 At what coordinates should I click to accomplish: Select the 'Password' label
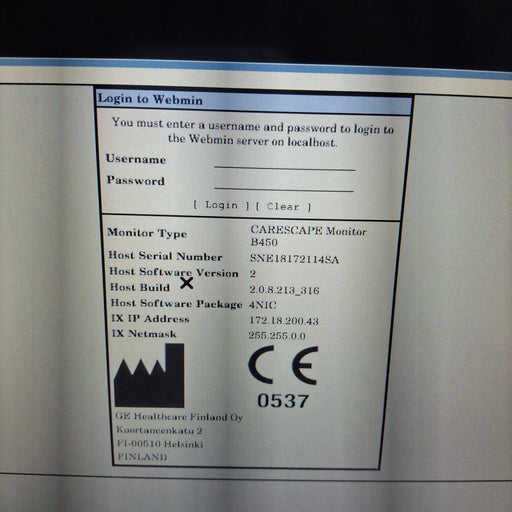click(136, 180)
